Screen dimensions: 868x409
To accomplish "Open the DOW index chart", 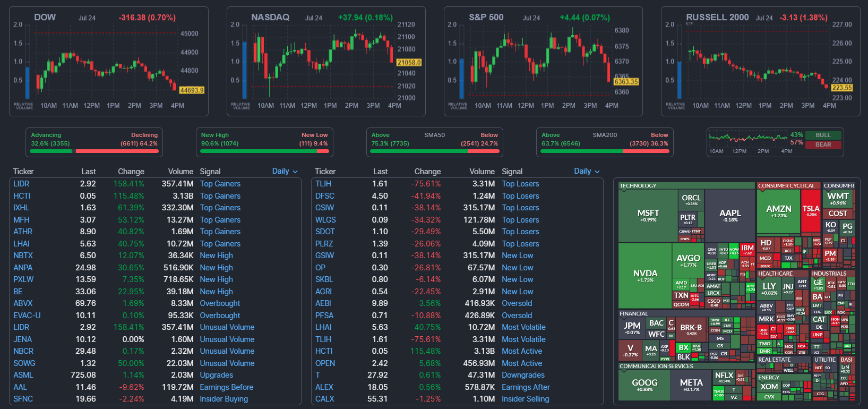I will tap(109, 62).
